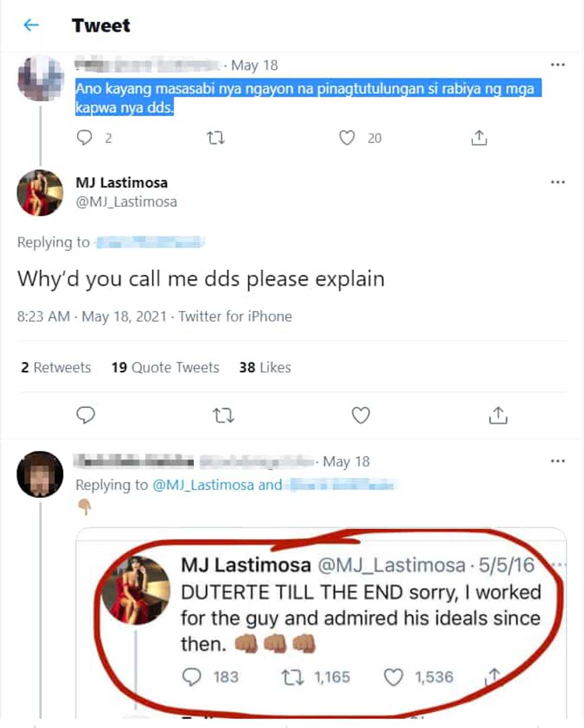The height and width of the screenshot is (728, 584).
Task: Click the reply icon showing 183 replies
Action: (192, 676)
